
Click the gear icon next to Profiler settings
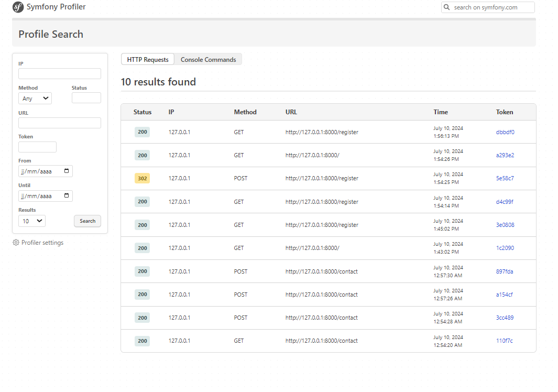point(16,242)
